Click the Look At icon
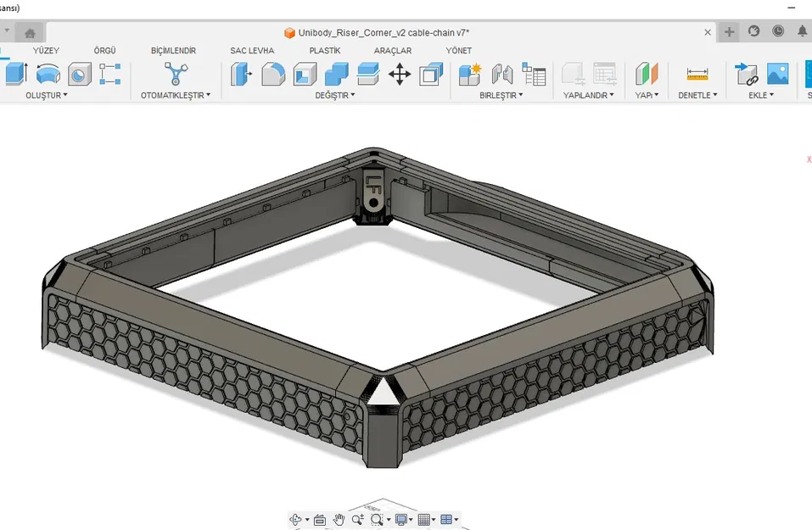 (320, 520)
